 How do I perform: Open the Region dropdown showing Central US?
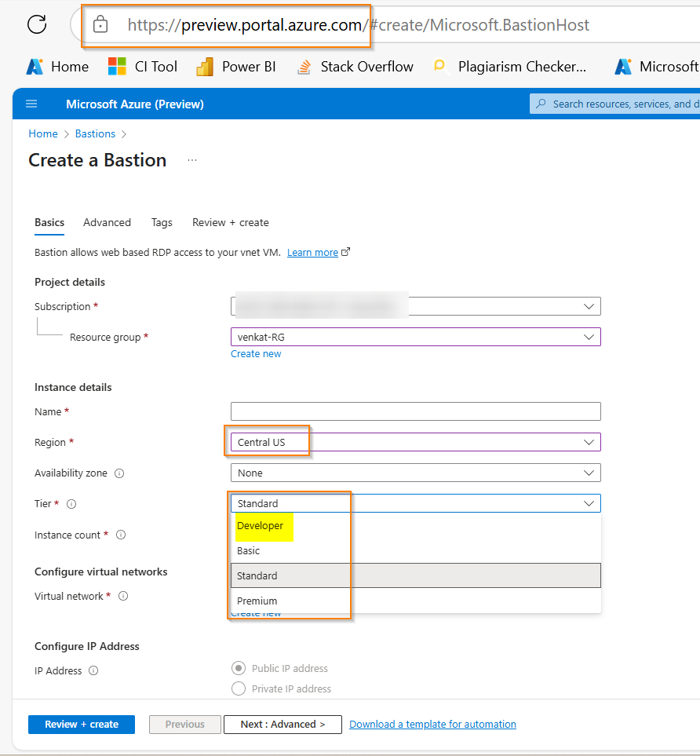coord(416,442)
